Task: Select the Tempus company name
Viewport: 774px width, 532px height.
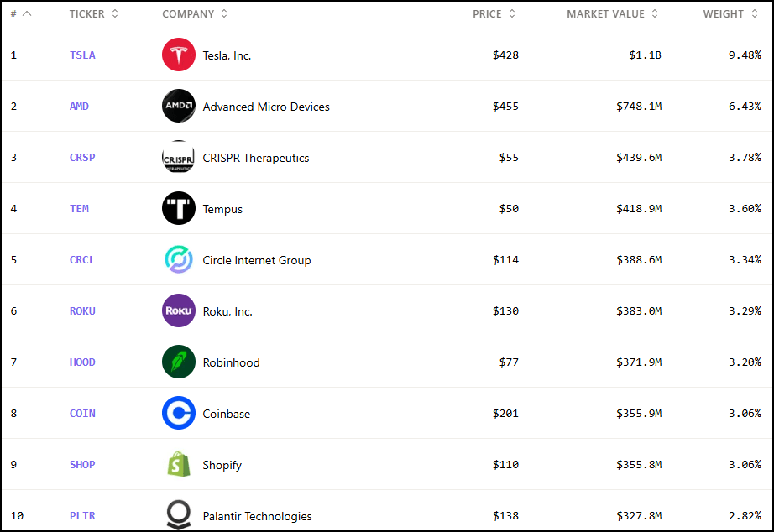Action: pos(222,209)
